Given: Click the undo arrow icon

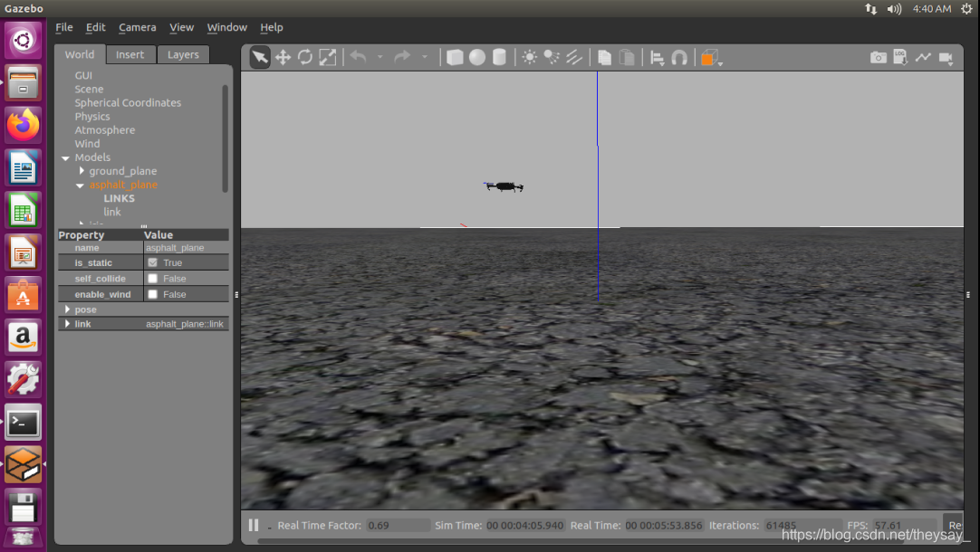Looking at the screenshot, I should (358, 57).
